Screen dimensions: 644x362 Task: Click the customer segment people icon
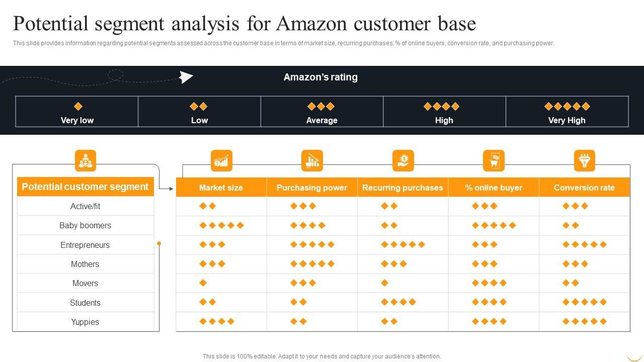86,161
